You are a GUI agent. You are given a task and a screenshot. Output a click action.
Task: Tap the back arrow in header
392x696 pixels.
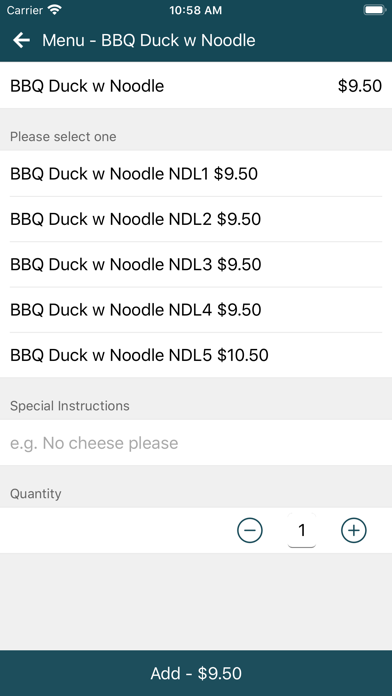pos(21,40)
